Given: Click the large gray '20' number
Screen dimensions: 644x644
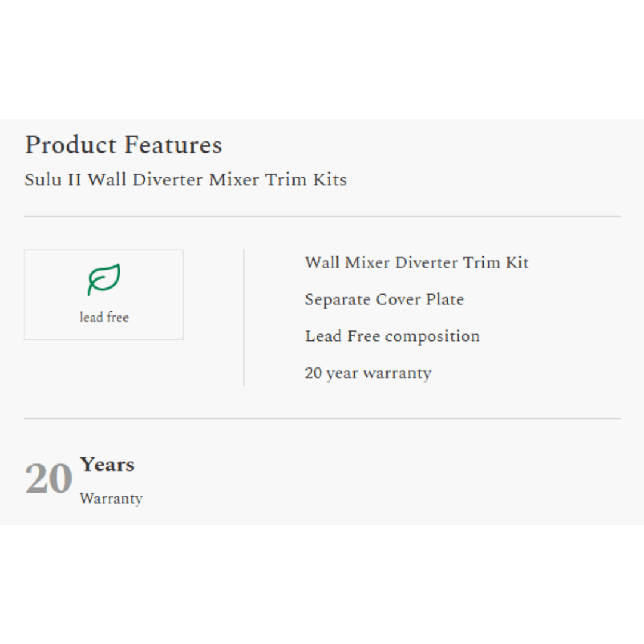Looking at the screenshot, I should coord(48,479).
